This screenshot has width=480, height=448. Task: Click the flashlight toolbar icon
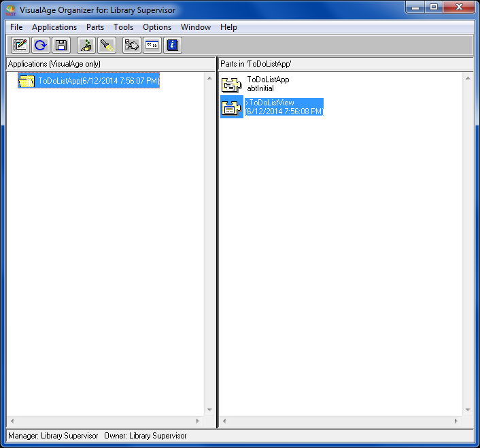click(107, 46)
